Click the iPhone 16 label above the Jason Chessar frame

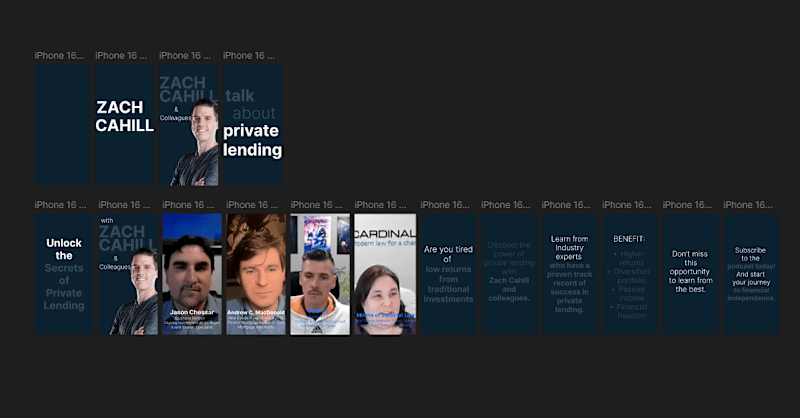pyautogui.click(x=188, y=205)
